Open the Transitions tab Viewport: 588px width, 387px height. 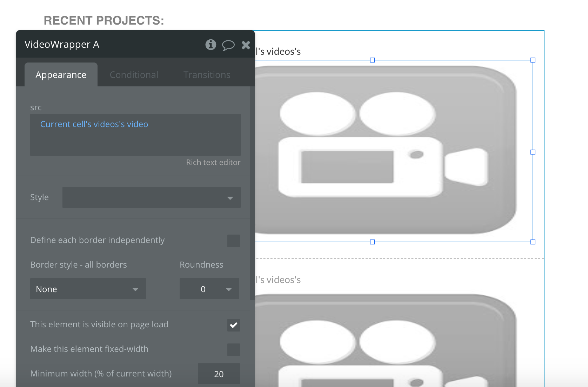click(207, 75)
